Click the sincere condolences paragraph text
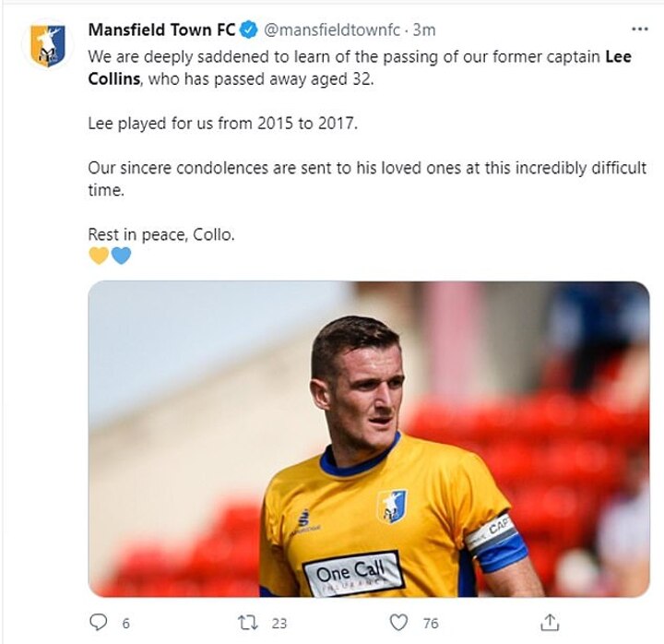The width and height of the screenshot is (664, 644). click(367, 179)
